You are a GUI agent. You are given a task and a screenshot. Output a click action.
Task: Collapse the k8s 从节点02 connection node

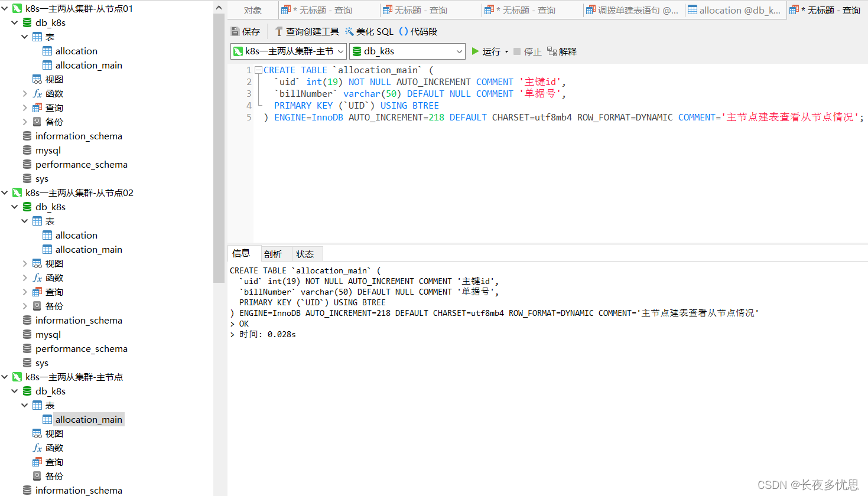tap(5, 193)
